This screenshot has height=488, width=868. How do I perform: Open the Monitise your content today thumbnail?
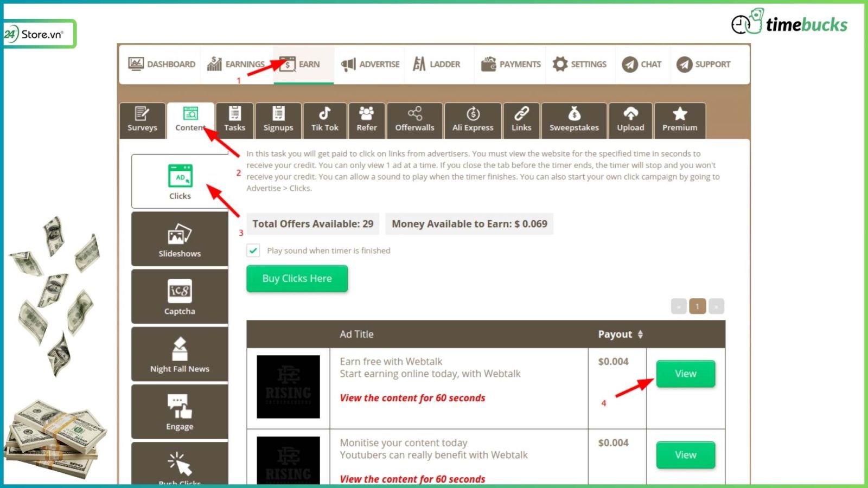pyautogui.click(x=288, y=460)
